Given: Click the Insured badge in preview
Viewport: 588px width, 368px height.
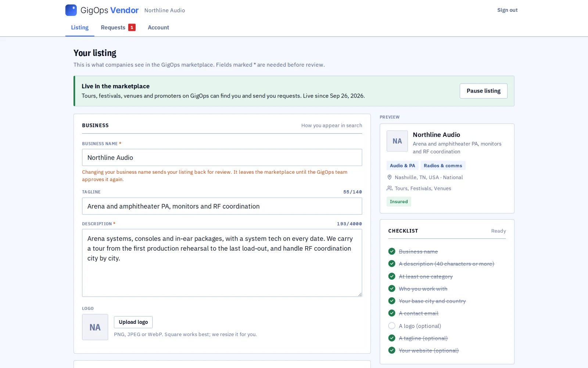Looking at the screenshot, I should (399, 202).
